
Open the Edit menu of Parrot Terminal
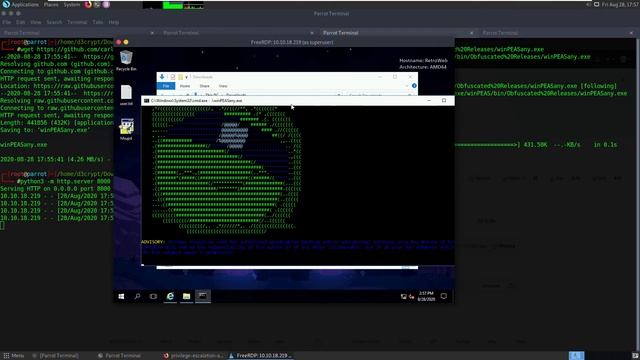pos(21,22)
